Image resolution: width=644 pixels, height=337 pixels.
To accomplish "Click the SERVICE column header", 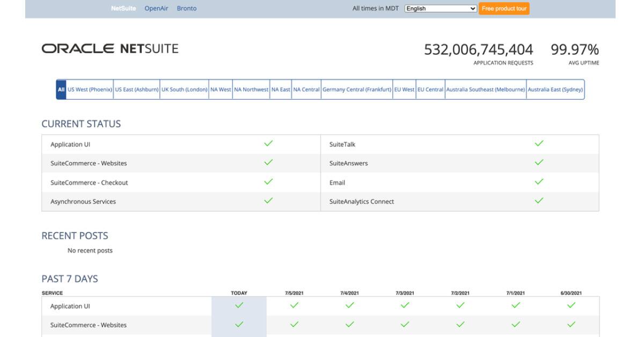I will (53, 293).
